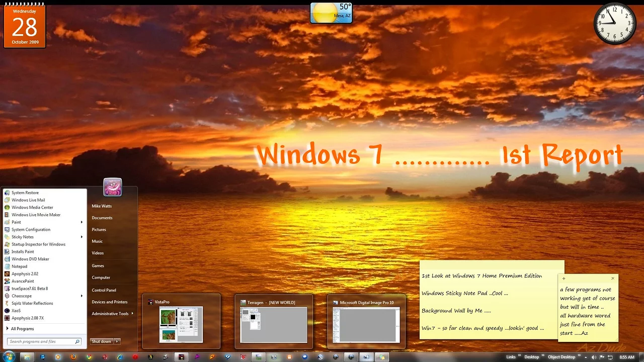This screenshot has height=362, width=644.
Task: Open the Shut down options arrow
Action: pyautogui.click(x=117, y=341)
